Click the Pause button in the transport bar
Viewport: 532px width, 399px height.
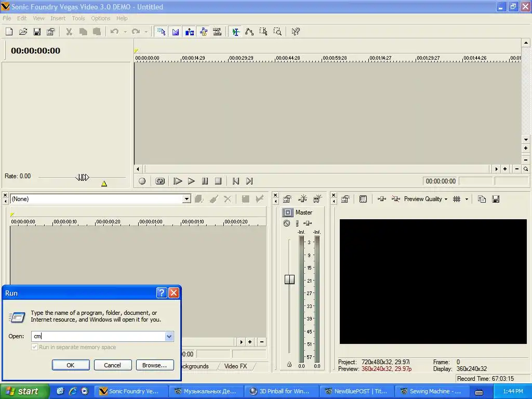(205, 181)
